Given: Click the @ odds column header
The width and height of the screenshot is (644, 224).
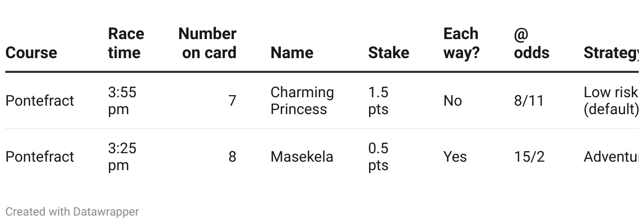Looking at the screenshot, I should (532, 43).
